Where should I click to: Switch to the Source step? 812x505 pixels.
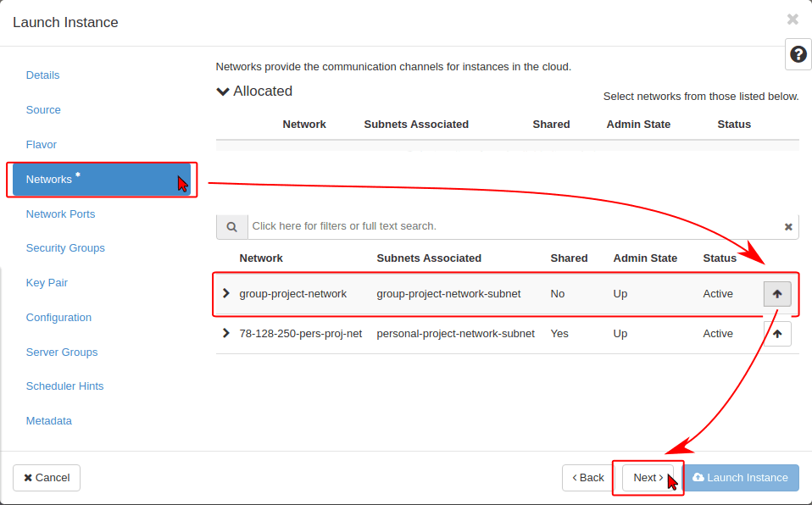pos(43,110)
